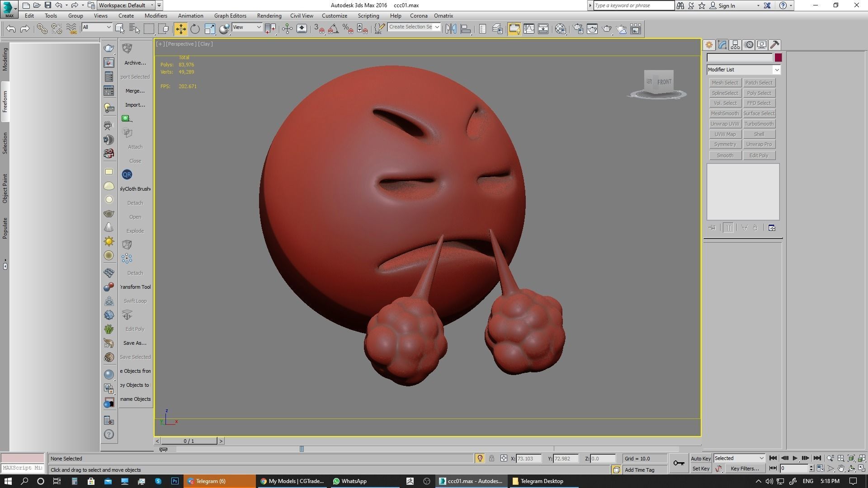Open the Motion panel tab

point(749,45)
